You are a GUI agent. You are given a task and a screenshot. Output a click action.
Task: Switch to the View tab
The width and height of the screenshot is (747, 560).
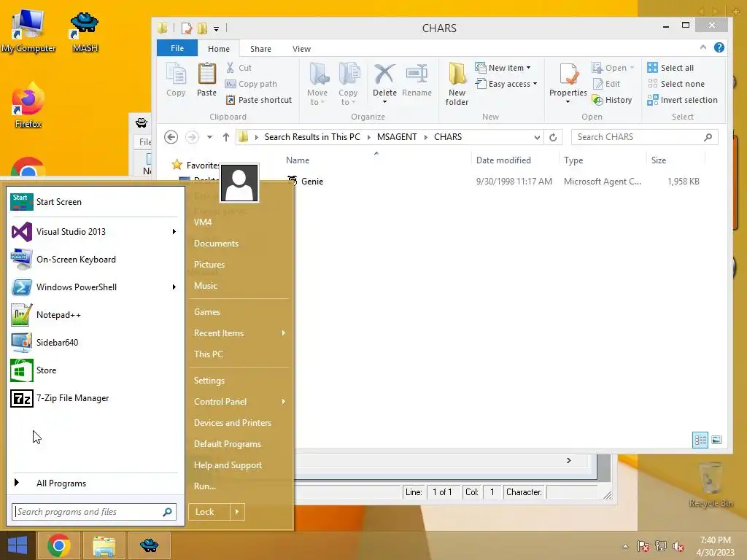301,49
